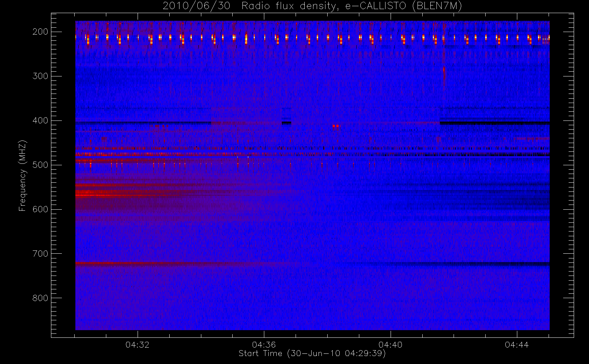Image resolution: width=589 pixels, height=364 pixels.
Task: Select the y-axis label "Frequency (MHZ)"
Action: point(23,175)
